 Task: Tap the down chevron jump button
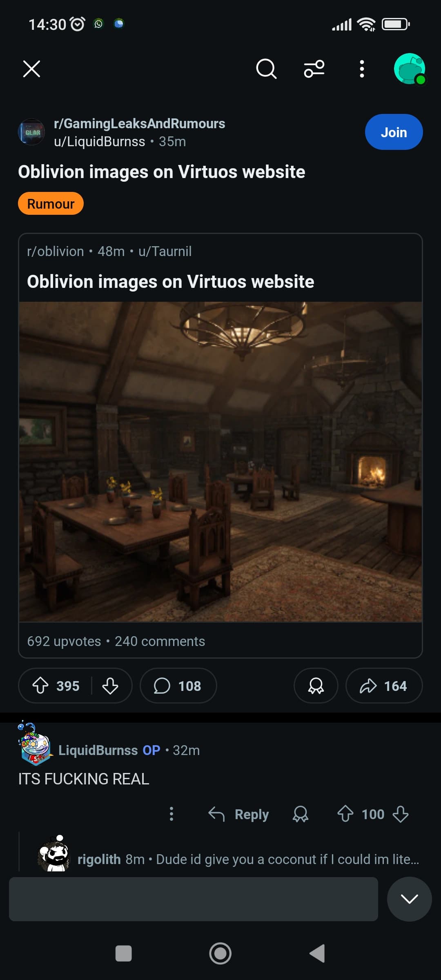click(409, 899)
